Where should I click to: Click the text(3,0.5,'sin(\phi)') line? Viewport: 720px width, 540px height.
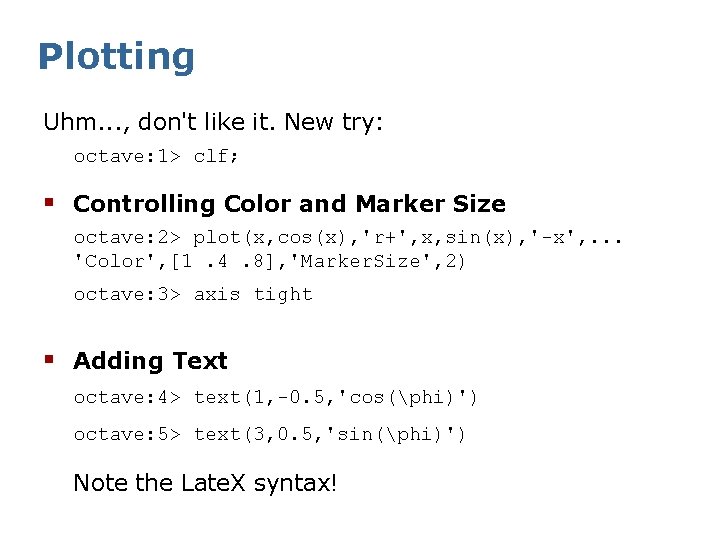(270, 434)
